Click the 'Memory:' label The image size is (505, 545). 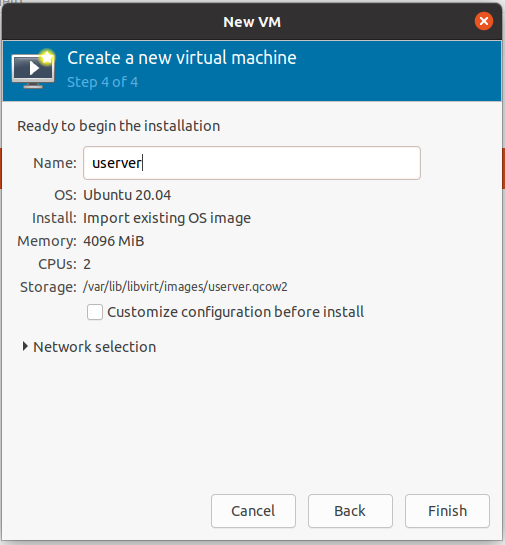[47, 241]
